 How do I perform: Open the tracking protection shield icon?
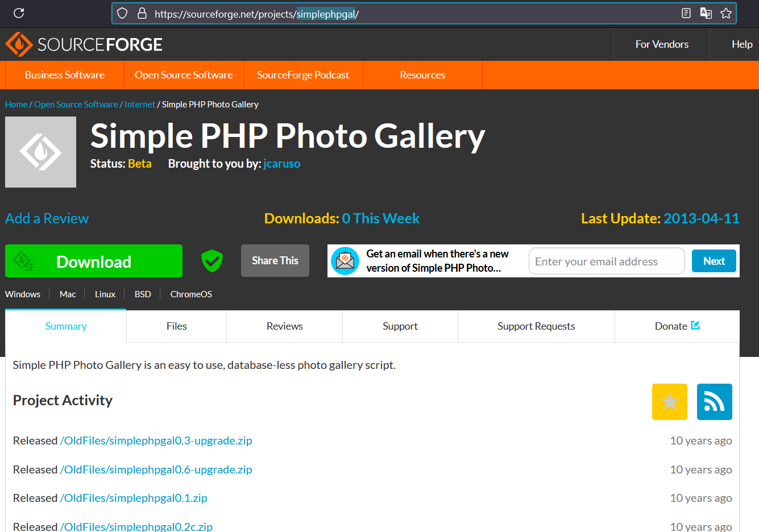tap(122, 13)
